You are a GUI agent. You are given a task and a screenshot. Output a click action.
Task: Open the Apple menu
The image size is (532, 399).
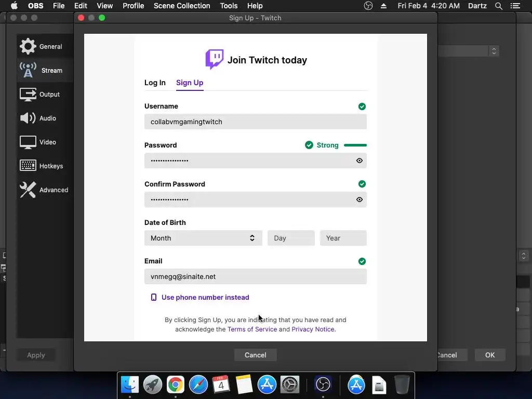tap(14, 6)
